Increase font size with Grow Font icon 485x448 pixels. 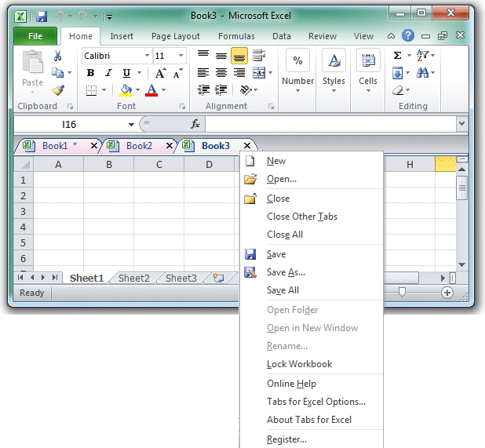tap(160, 73)
